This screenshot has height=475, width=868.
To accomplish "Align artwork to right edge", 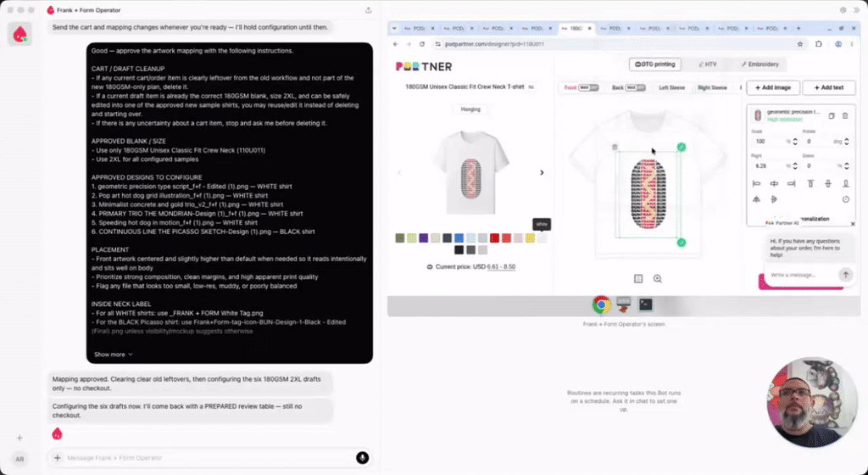I will (791, 183).
